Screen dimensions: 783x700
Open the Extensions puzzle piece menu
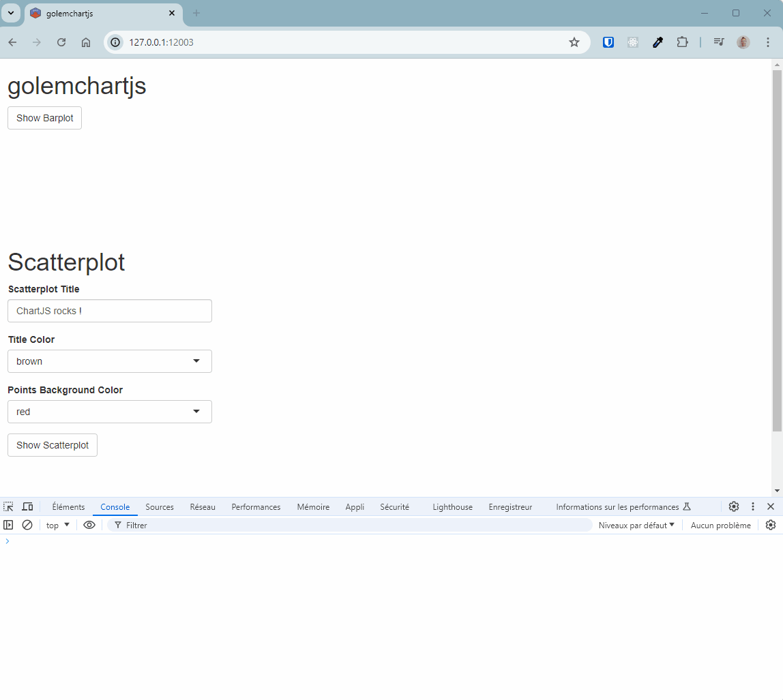coord(682,42)
